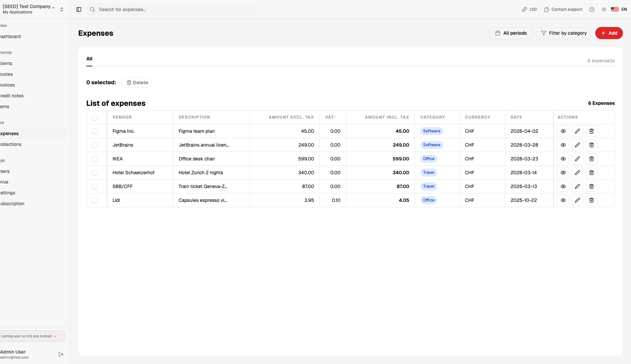This screenshot has height=364, width=631.
Task: Check the Lidl row checkbox
Action: tap(95, 200)
